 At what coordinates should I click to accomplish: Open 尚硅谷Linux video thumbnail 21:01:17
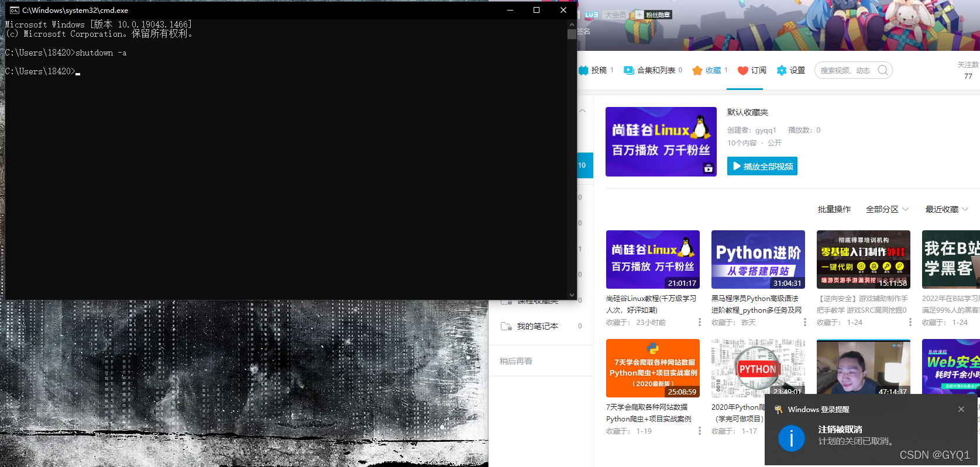pyautogui.click(x=653, y=260)
